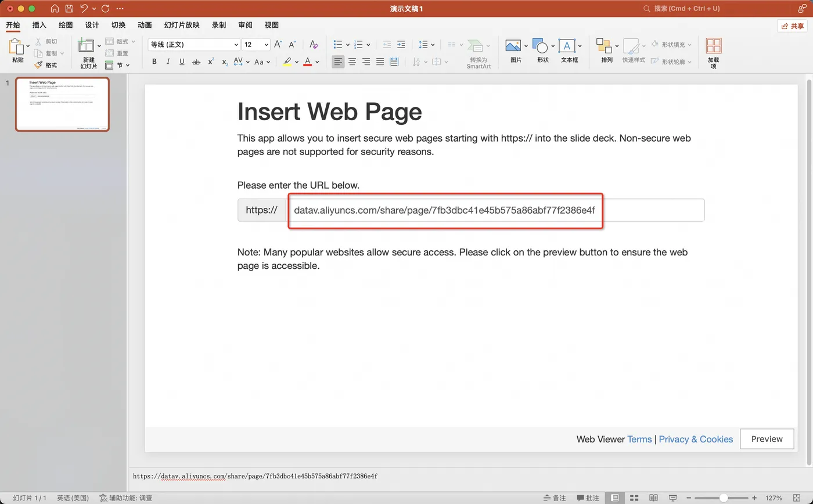This screenshot has width=813, height=504.
Task: Toggle align text right
Action: (x=366, y=62)
